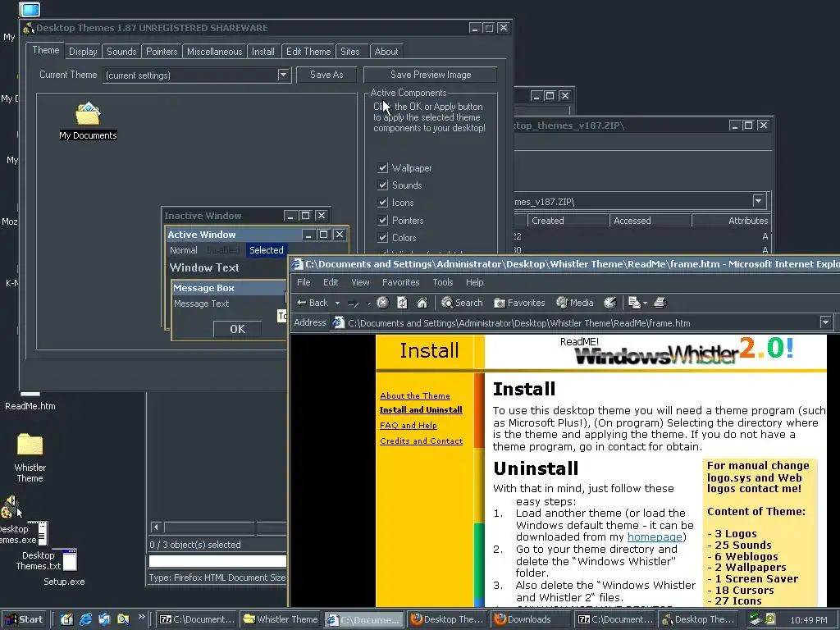Open the Whistler Theme desktop folder
Viewport: 840px width, 630px height.
(30, 457)
